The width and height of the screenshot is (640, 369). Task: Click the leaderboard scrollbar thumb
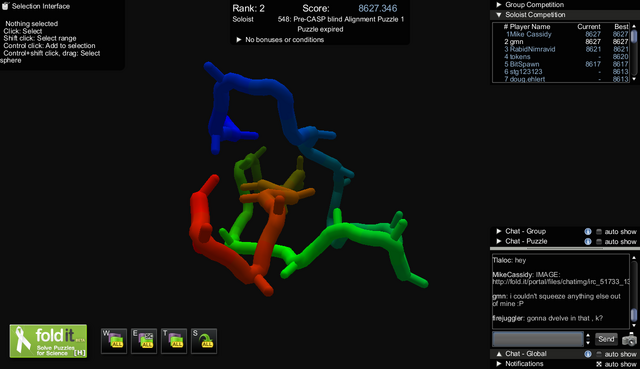coord(634,36)
